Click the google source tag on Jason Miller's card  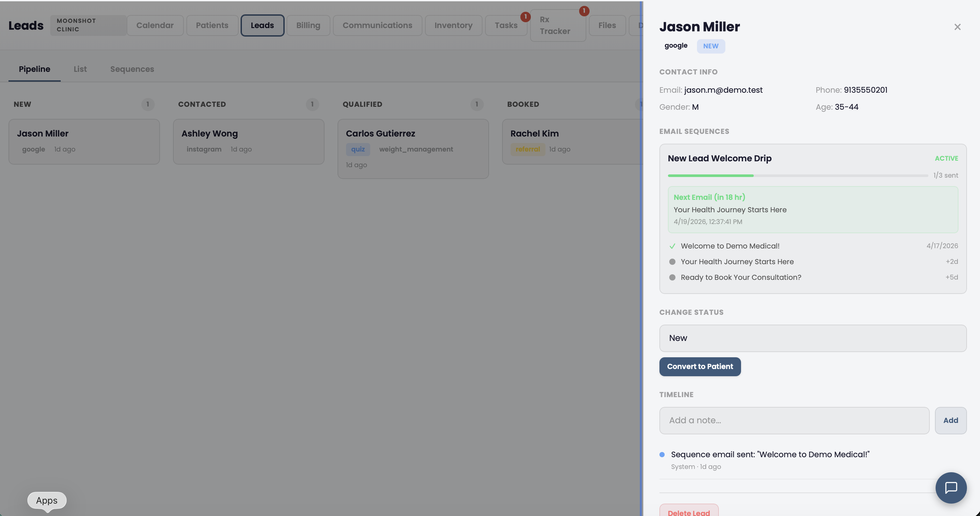click(33, 149)
